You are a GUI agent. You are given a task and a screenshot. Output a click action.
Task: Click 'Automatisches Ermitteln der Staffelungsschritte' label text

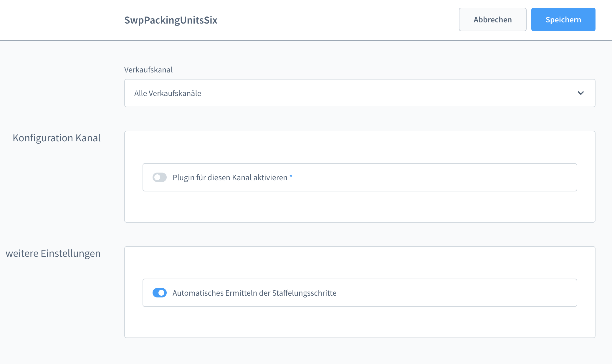point(254,293)
